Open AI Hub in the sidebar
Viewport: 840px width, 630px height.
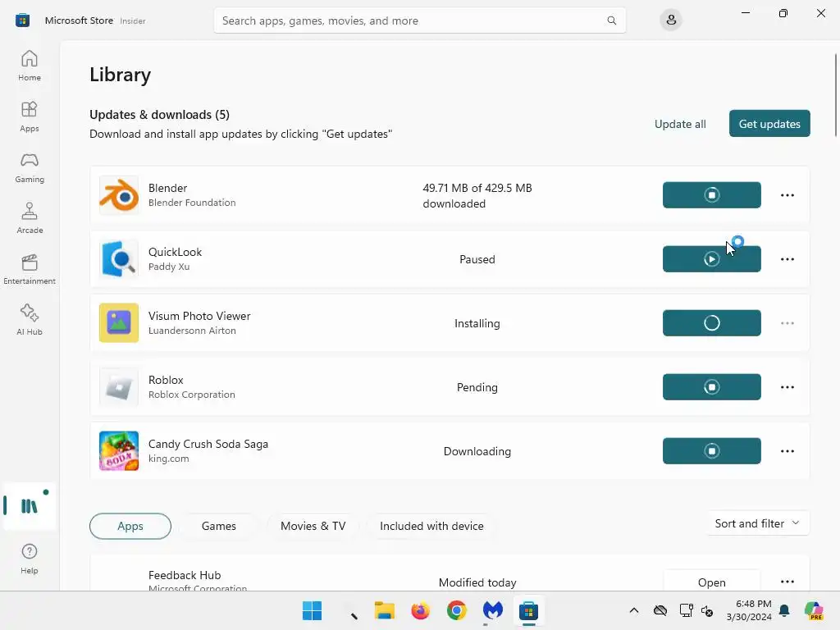pyautogui.click(x=30, y=320)
